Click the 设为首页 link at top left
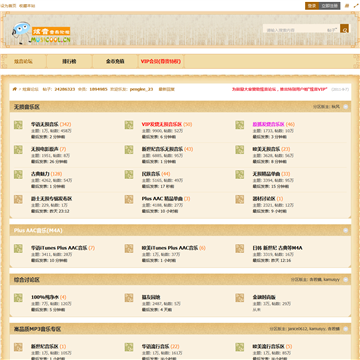The image size is (360, 360). (x=8, y=6)
